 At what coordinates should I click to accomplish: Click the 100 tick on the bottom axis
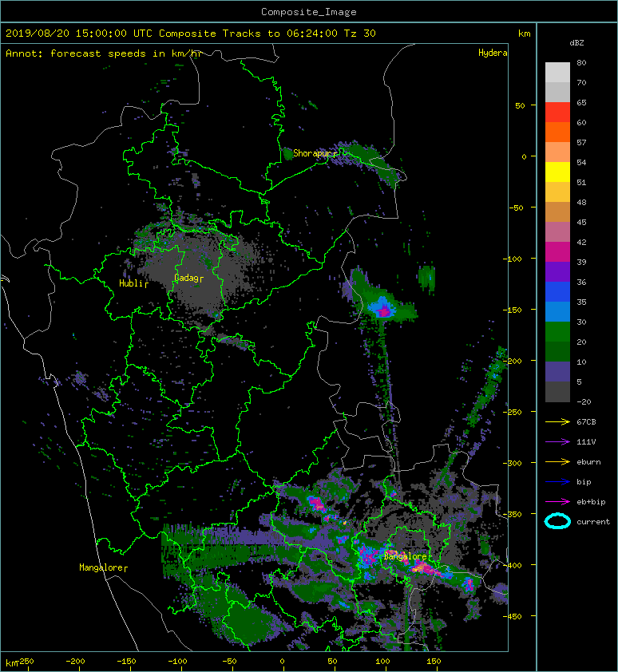click(x=383, y=662)
